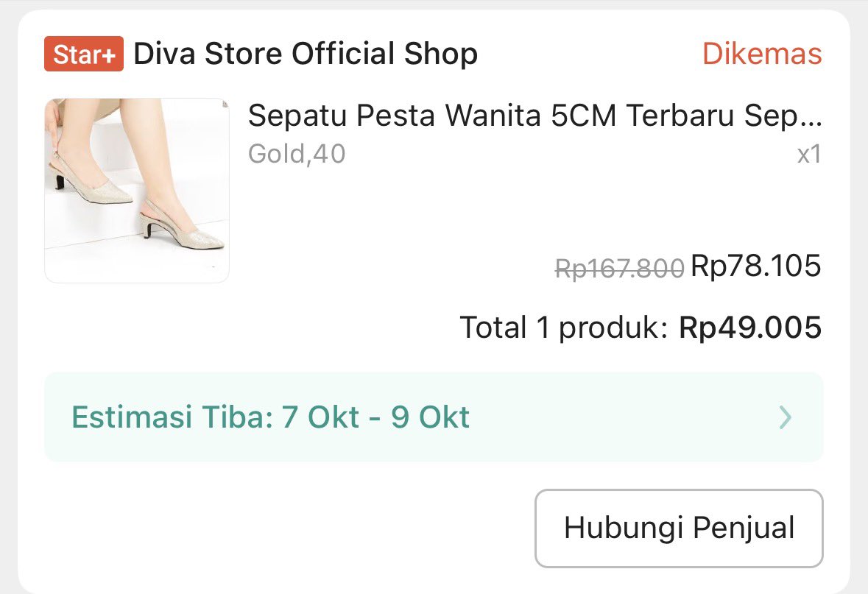Open the gold heels product thumbnail
The height and width of the screenshot is (594, 868).
[137, 191]
